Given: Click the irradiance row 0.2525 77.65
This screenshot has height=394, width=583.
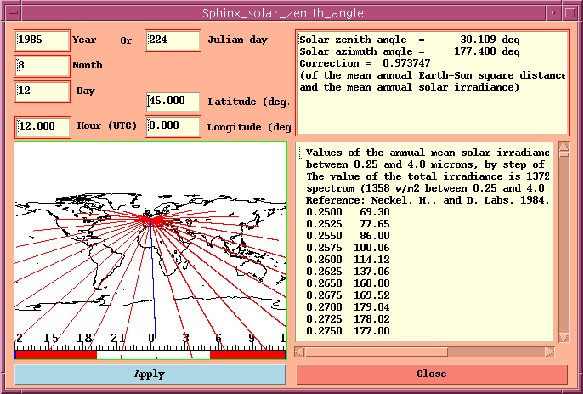Looking at the screenshot, I should 348,224.
